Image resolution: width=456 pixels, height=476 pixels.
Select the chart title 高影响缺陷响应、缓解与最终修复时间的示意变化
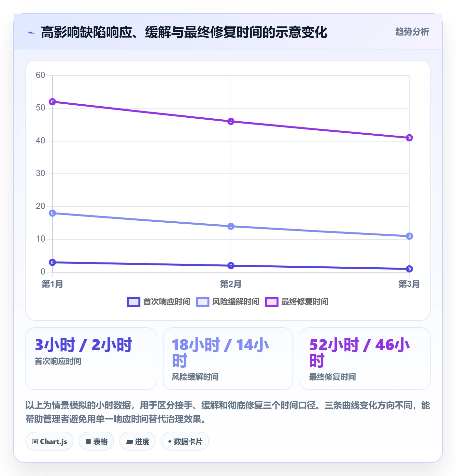pos(184,32)
